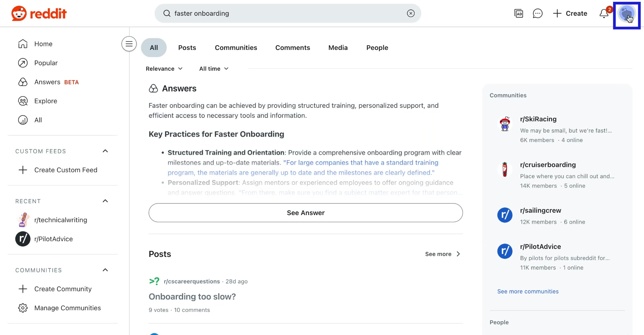Click the See Answer button
This screenshot has height=335, width=644.
305,213
